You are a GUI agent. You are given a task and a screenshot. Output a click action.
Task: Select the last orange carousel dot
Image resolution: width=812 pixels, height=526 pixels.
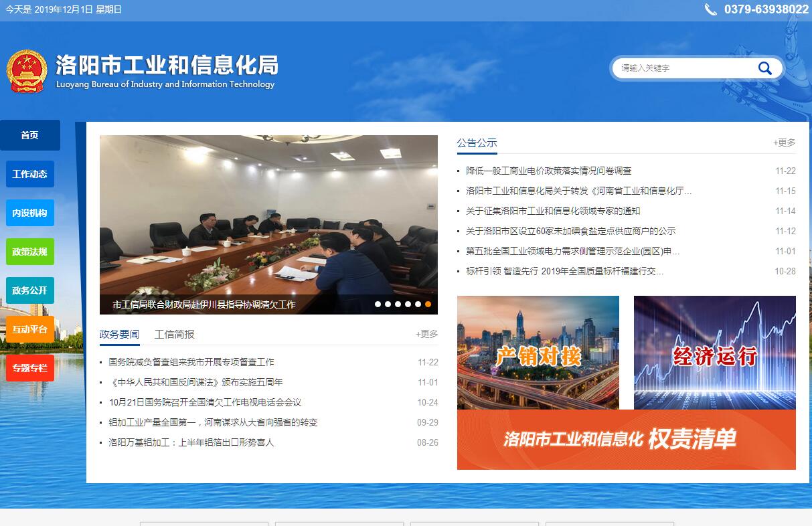428,304
